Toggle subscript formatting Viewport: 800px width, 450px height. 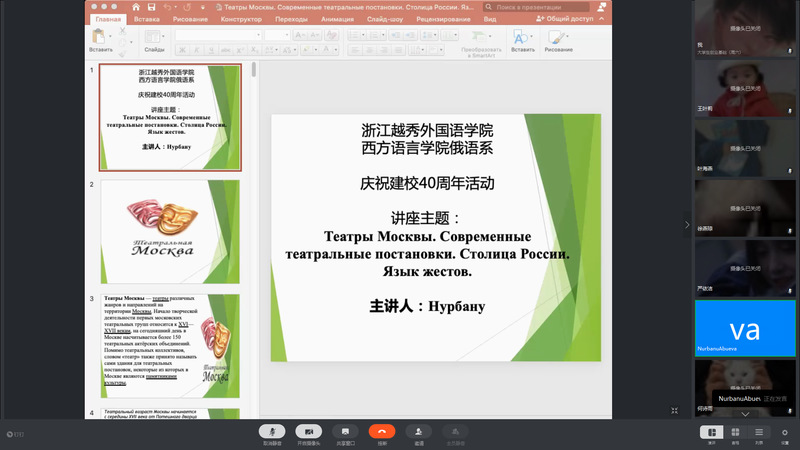255,49
